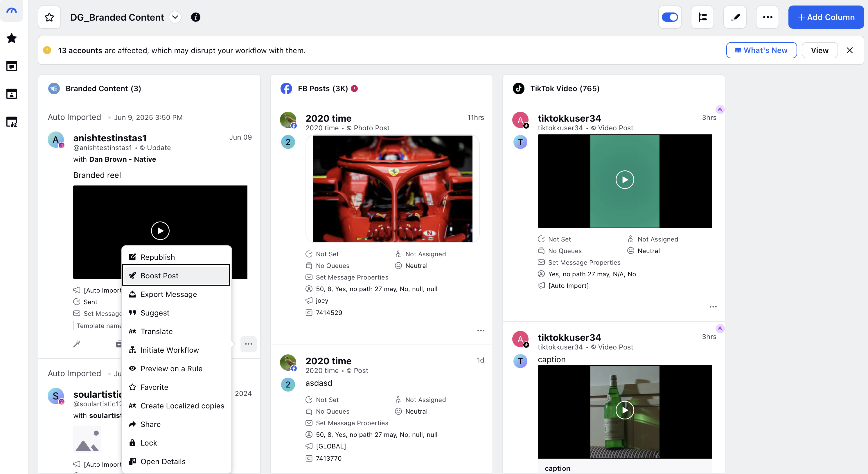Click the three-dot button on anishtestinstas1 card
The width and height of the screenshot is (868, 474).
pos(248,344)
